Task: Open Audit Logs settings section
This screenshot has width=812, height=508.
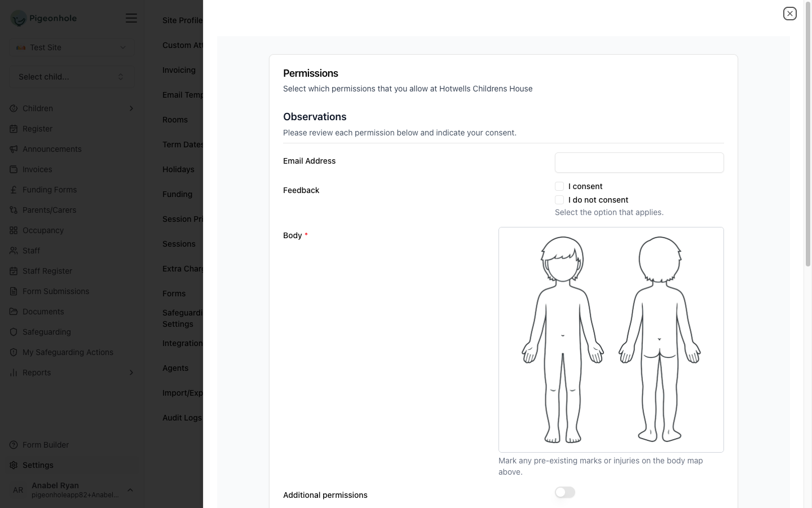Action: [182, 418]
